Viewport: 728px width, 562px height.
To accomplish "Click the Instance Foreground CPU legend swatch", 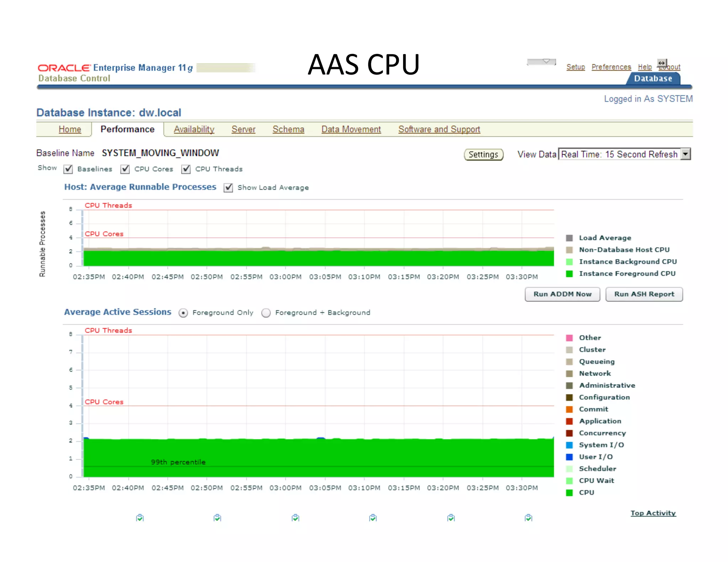I will [569, 274].
